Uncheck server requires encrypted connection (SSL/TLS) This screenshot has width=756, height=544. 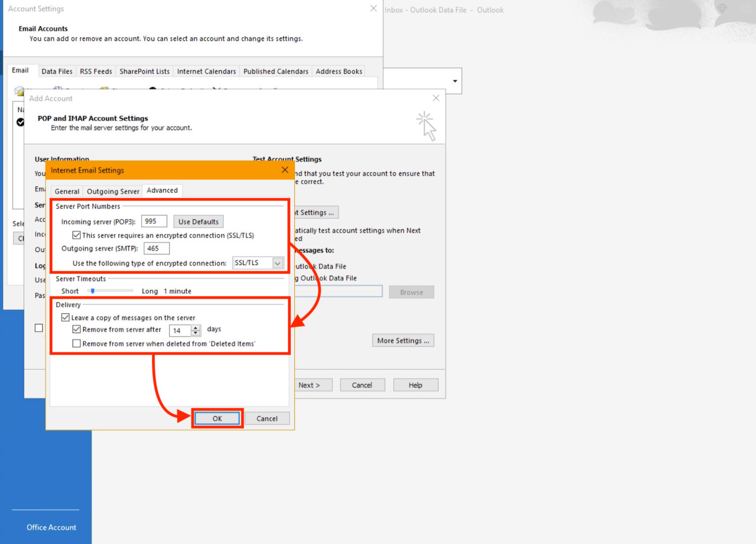[77, 235]
